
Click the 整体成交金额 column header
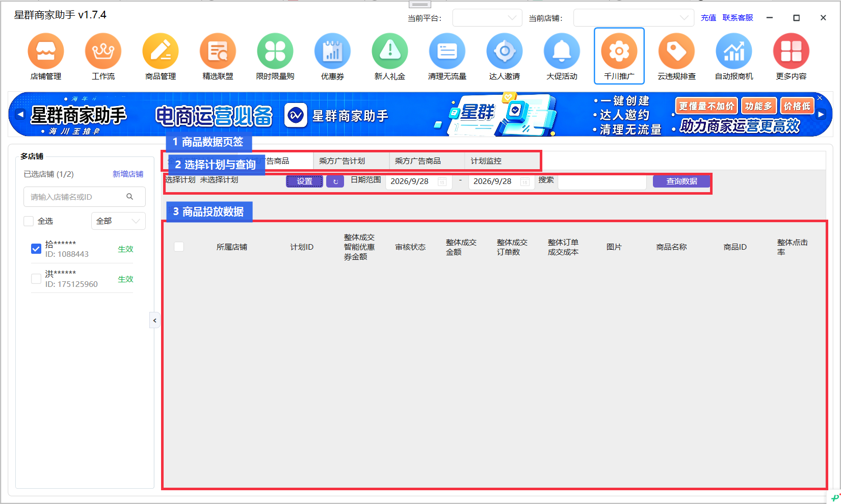point(461,247)
